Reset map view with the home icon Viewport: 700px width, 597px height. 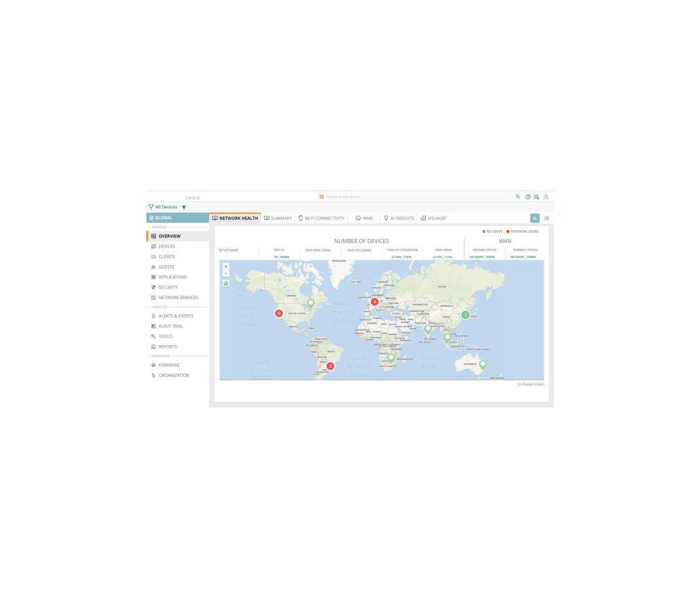tap(226, 283)
